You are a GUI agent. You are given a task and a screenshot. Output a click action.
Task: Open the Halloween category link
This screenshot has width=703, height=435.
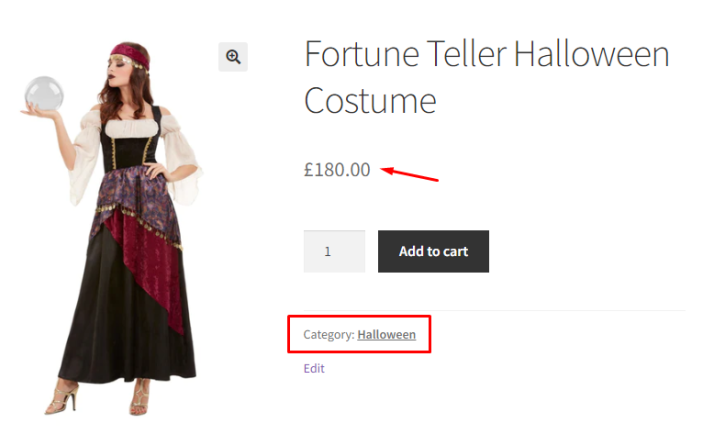386,334
